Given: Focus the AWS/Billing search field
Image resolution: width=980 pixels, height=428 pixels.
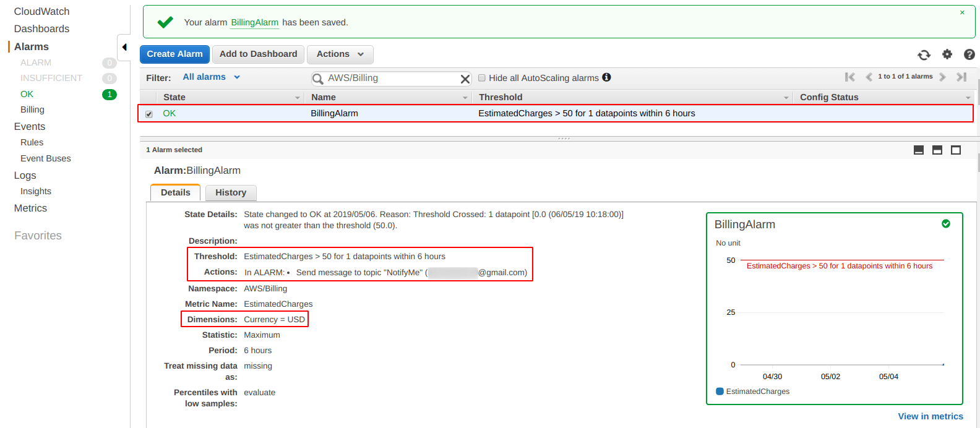Looking at the screenshot, I should pos(392,79).
